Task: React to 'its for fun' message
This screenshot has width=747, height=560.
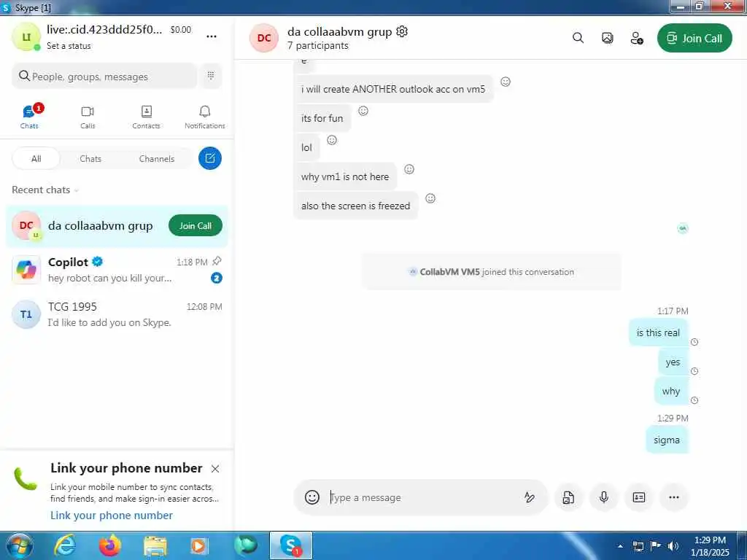Action: [363, 111]
